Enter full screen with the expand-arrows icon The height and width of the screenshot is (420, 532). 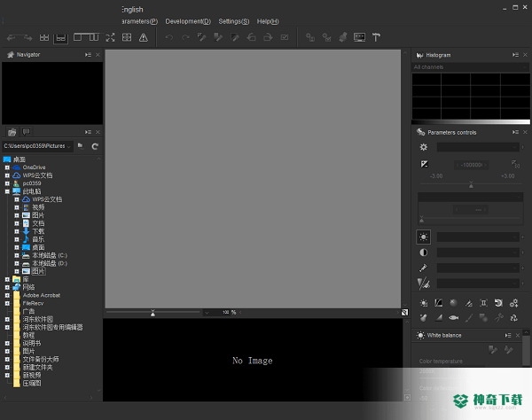110,37
